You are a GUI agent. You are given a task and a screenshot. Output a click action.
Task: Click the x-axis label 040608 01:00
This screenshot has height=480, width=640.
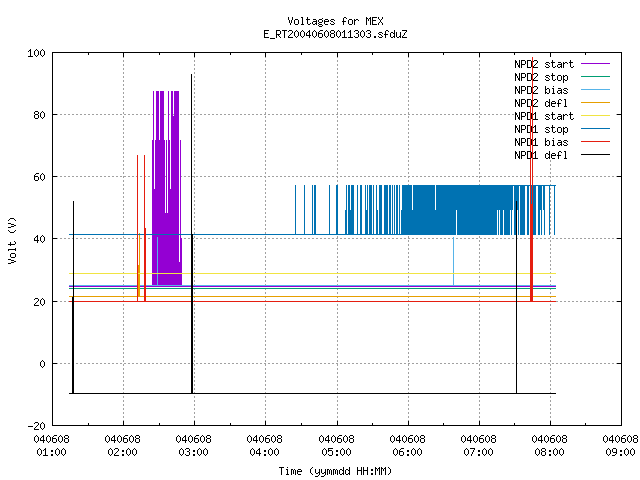point(51,446)
